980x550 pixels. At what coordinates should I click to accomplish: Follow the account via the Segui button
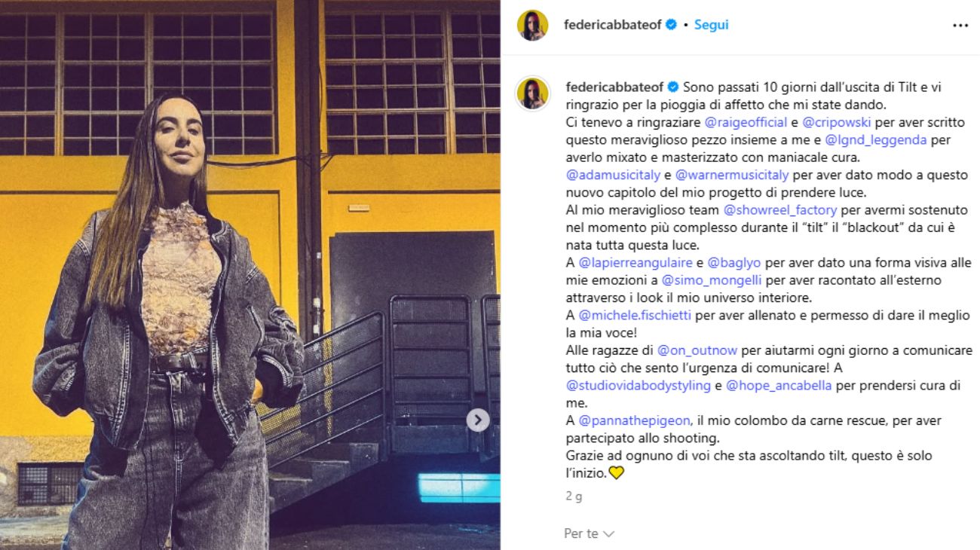[711, 25]
